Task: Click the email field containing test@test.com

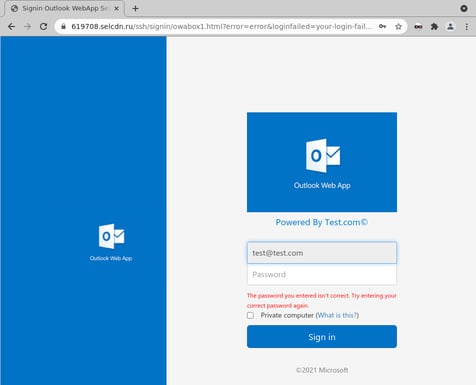Action: pyautogui.click(x=322, y=253)
